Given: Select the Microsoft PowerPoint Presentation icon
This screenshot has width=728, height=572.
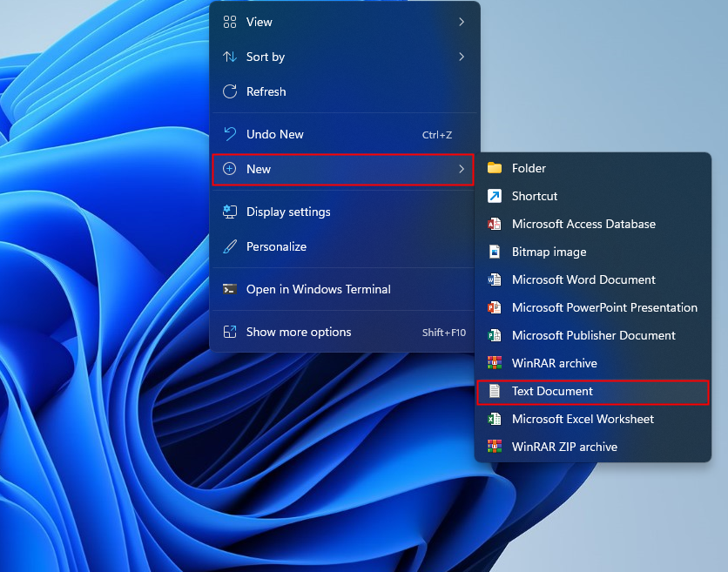Looking at the screenshot, I should point(496,307).
